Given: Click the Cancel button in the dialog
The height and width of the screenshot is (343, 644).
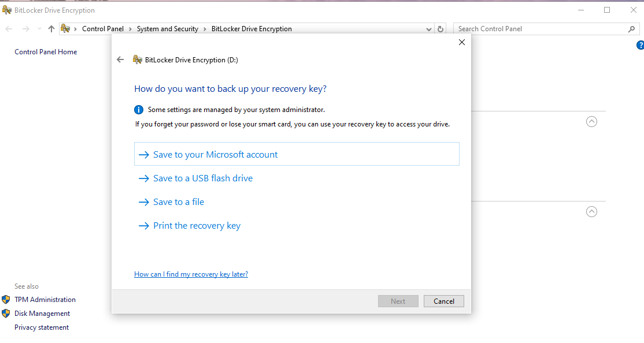Looking at the screenshot, I should click(443, 301).
